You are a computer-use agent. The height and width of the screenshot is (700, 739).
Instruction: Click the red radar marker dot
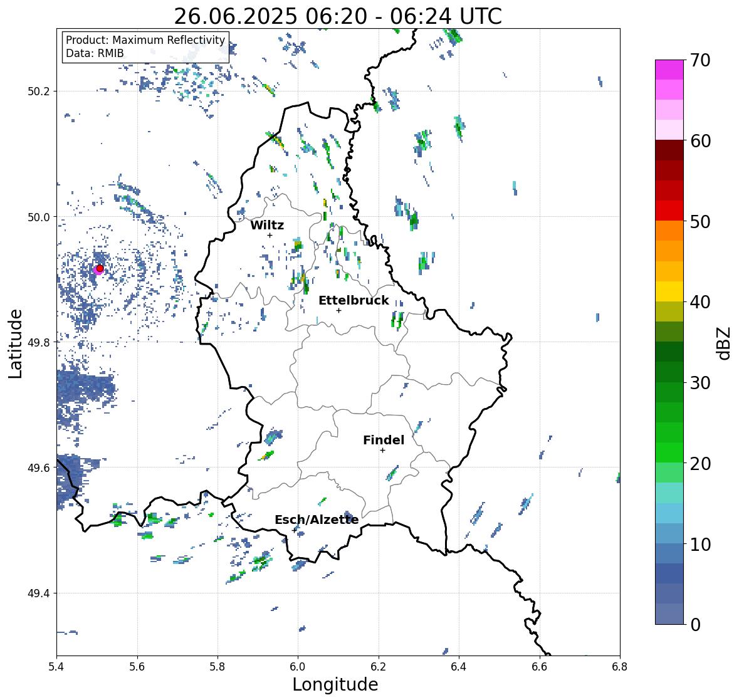coord(100,268)
